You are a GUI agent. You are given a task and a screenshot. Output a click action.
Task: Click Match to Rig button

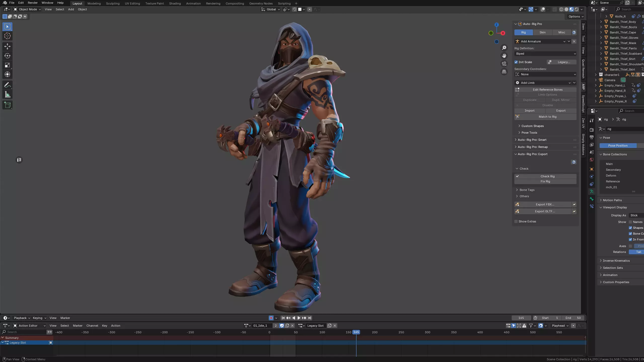coord(545,117)
